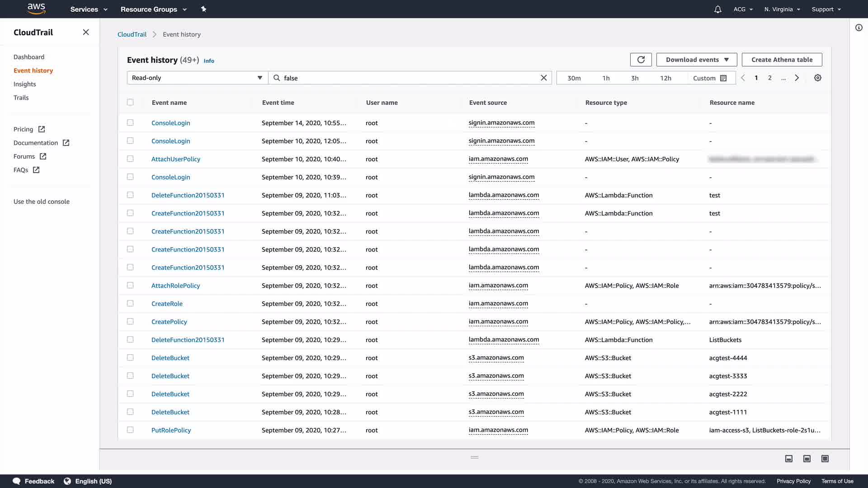Refresh the event history list
Screen dimensions: 868x488
point(641,60)
